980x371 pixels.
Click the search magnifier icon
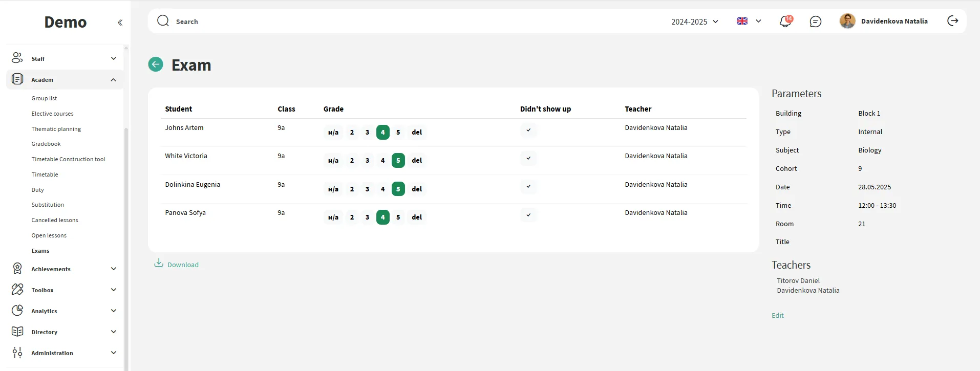tap(163, 21)
